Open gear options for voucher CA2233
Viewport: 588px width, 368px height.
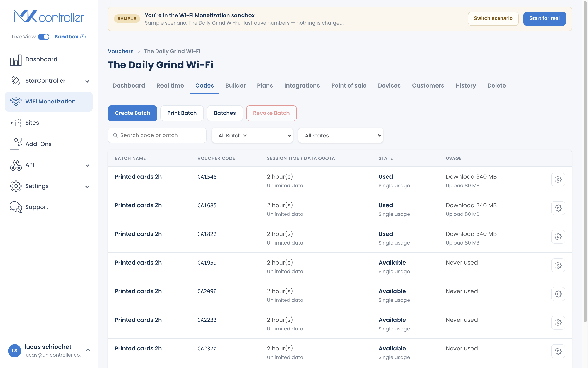pos(558,323)
